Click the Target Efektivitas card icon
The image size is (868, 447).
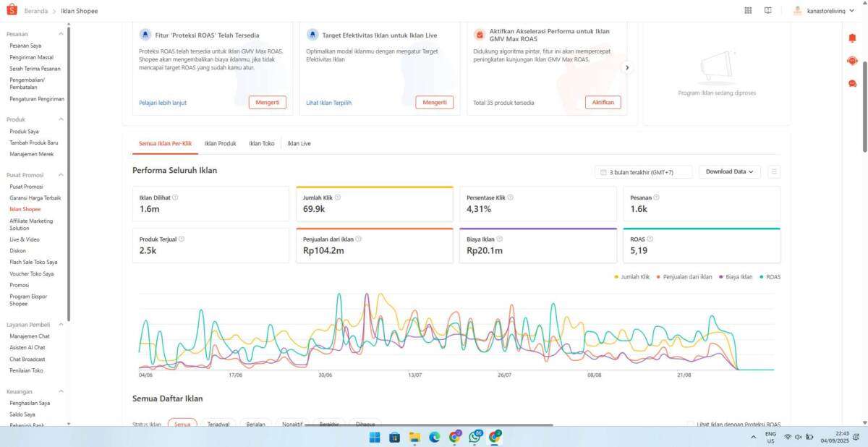tap(312, 35)
